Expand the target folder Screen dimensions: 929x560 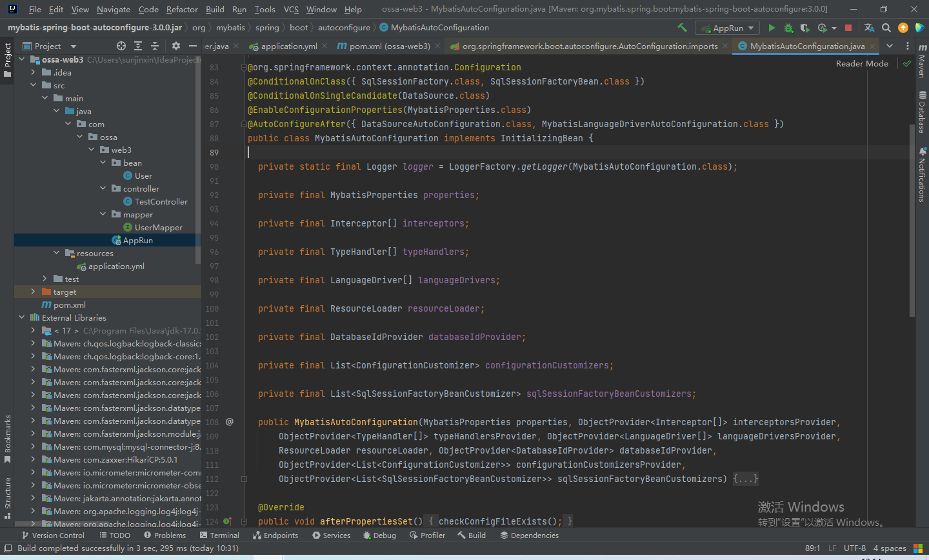[x=34, y=292]
